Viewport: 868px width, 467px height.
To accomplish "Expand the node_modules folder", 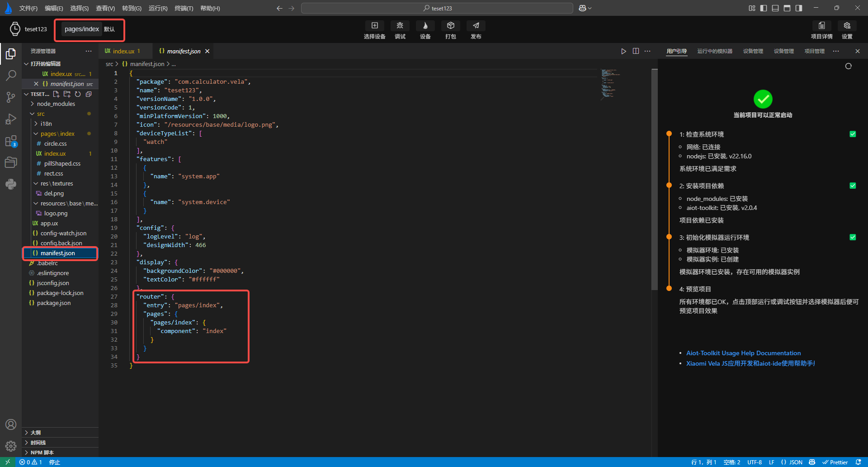I will coord(56,104).
